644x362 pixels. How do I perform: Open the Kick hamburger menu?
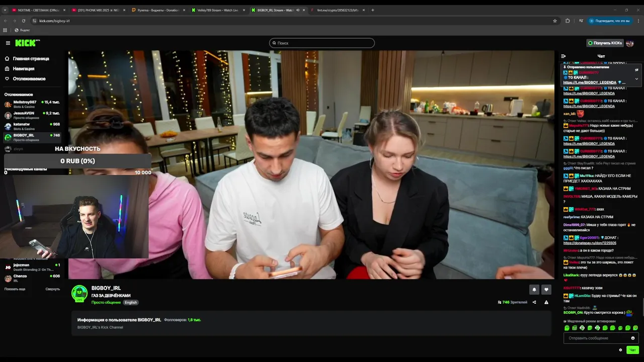pyautogui.click(x=8, y=43)
